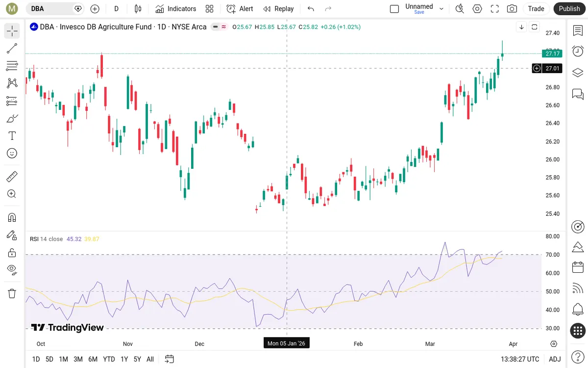Viewport: 588px width, 368px height.
Task: Create a new Alert
Action: (240, 8)
